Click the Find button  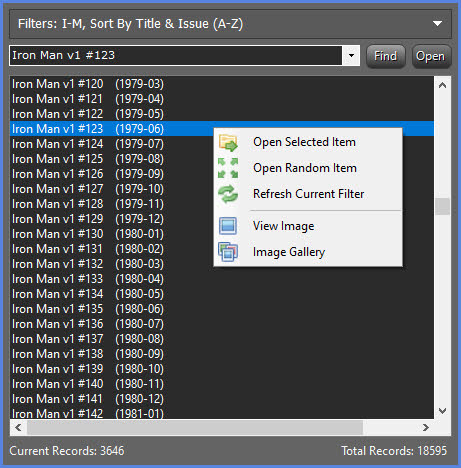(386, 56)
